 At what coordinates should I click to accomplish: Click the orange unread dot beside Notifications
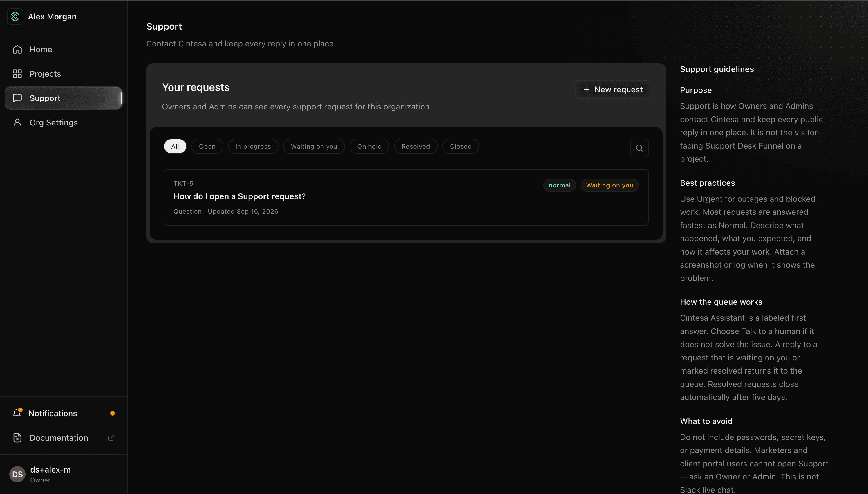pos(113,413)
